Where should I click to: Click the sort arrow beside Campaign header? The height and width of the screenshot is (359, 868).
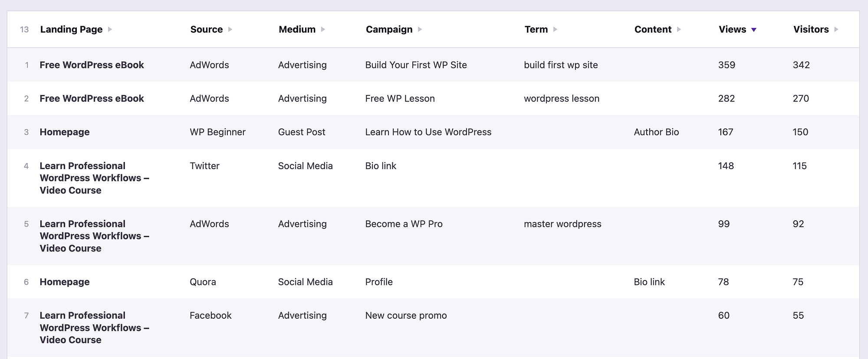click(x=420, y=29)
